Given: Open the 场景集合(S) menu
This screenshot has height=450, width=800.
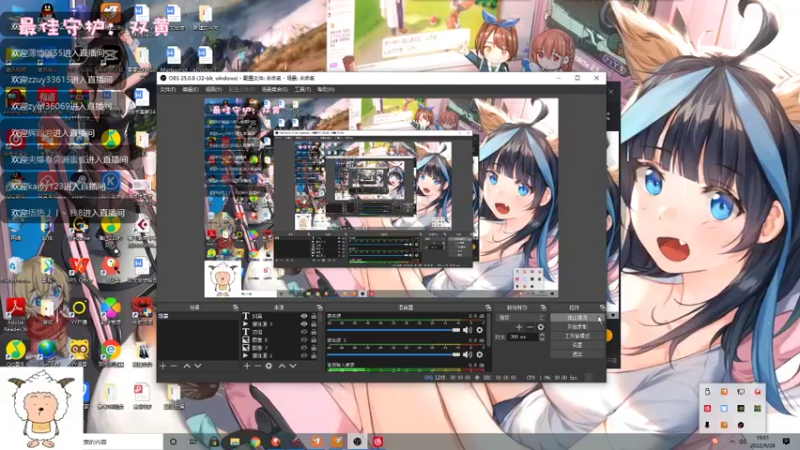Looking at the screenshot, I should [275, 90].
